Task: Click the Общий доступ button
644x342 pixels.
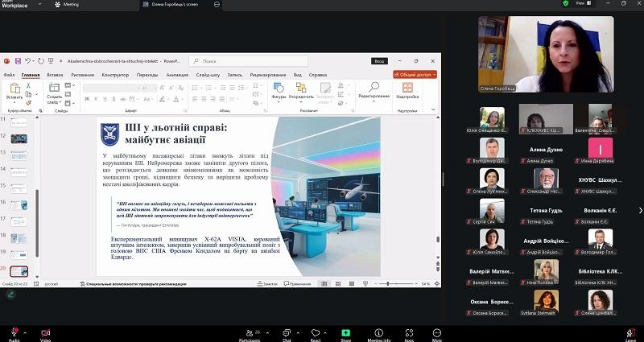Action: tap(415, 74)
